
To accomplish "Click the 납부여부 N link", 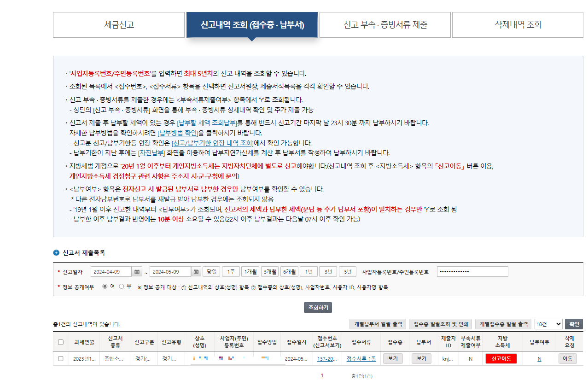I will (539, 359).
